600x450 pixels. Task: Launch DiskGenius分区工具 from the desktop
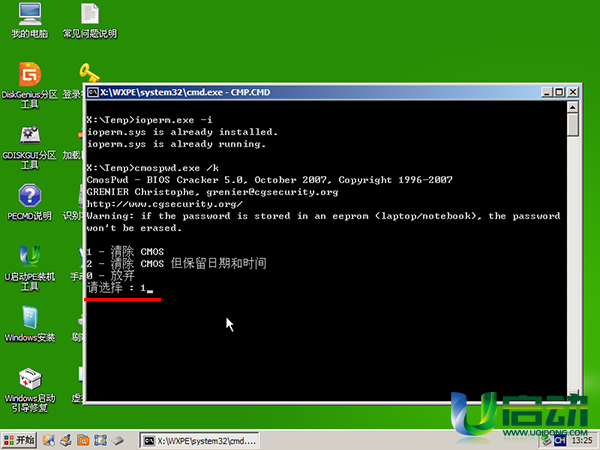point(30,86)
